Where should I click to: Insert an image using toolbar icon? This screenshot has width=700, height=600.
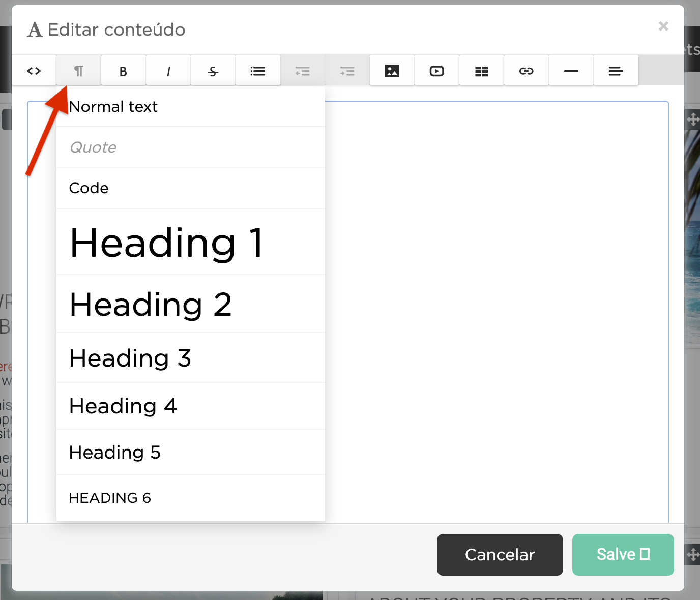(x=392, y=71)
